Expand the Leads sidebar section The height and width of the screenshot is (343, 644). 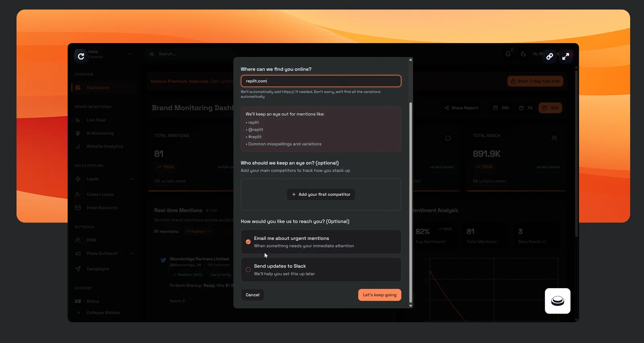click(x=132, y=179)
